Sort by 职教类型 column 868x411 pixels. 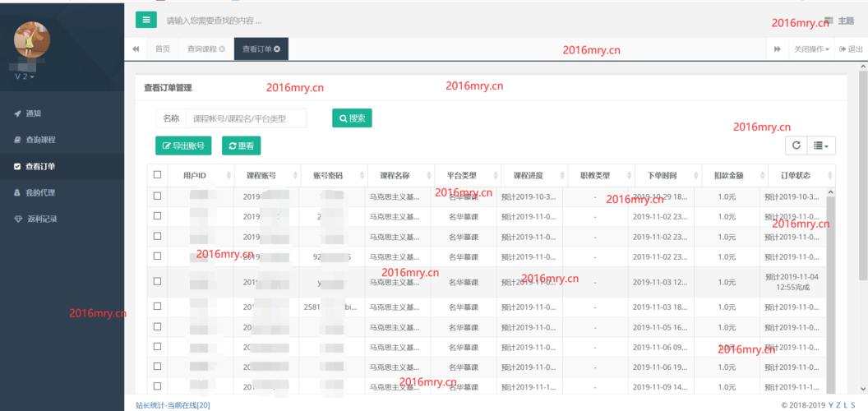pos(601,176)
